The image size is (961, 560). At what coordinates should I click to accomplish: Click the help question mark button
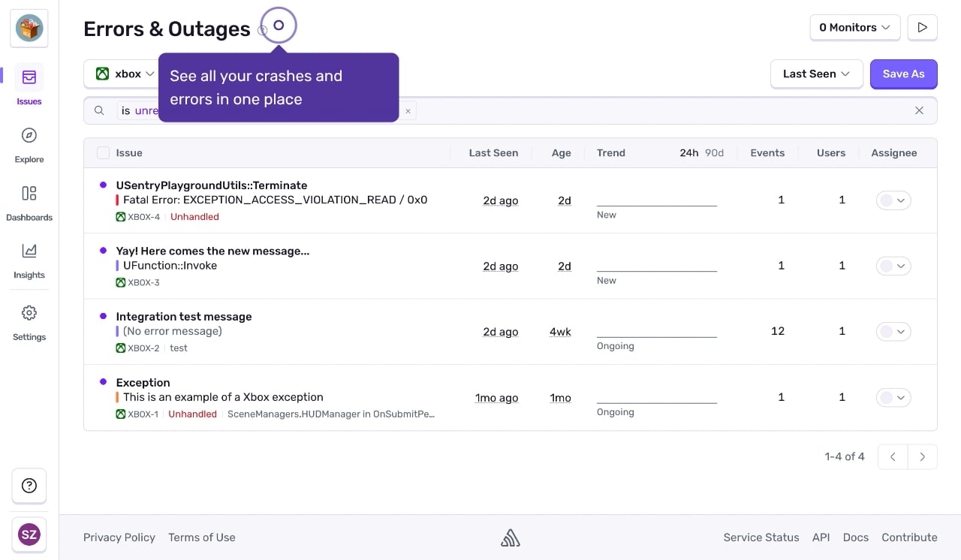[29, 486]
